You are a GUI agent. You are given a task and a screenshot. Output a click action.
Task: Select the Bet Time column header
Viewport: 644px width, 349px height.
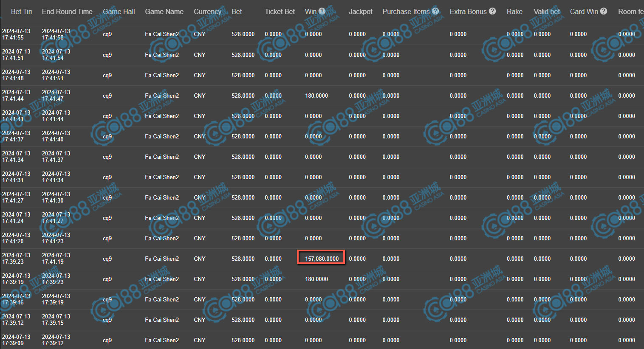[x=21, y=11]
